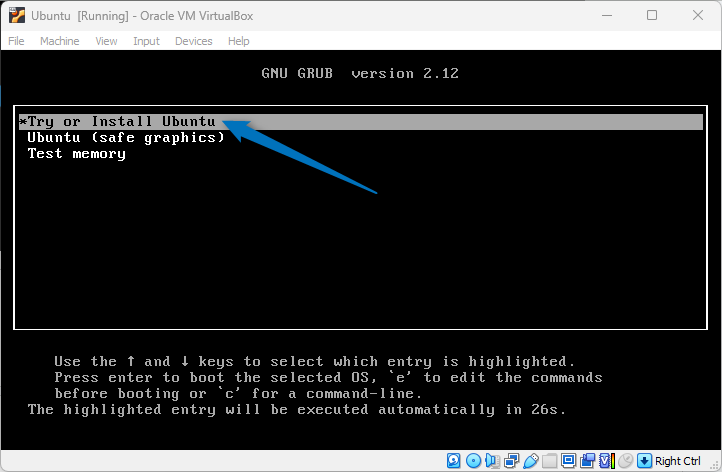722x472 pixels.
Task: Open the Devices menu
Action: coord(193,41)
